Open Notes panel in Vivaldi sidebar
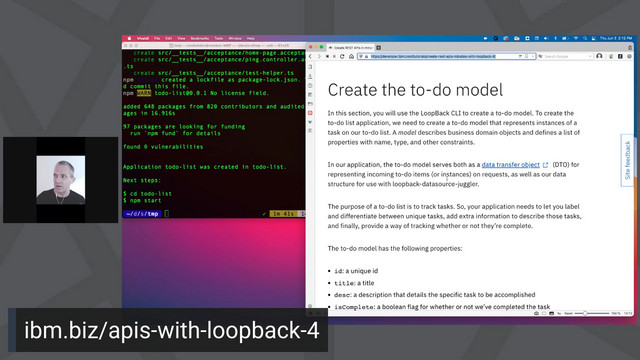This screenshot has width=640, height=360. (310, 94)
